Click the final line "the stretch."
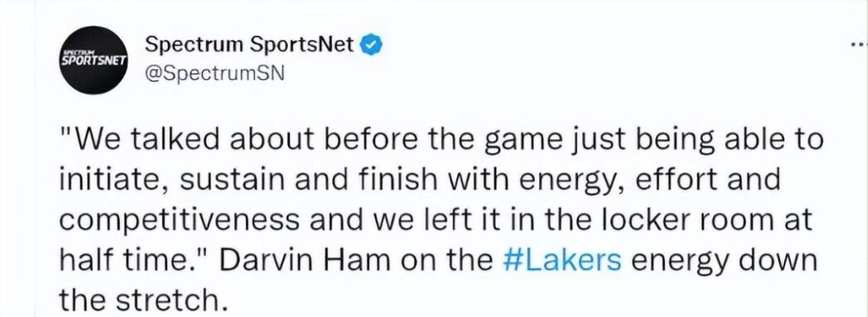Image resolution: width=868 pixels, height=317 pixels. click(x=143, y=300)
